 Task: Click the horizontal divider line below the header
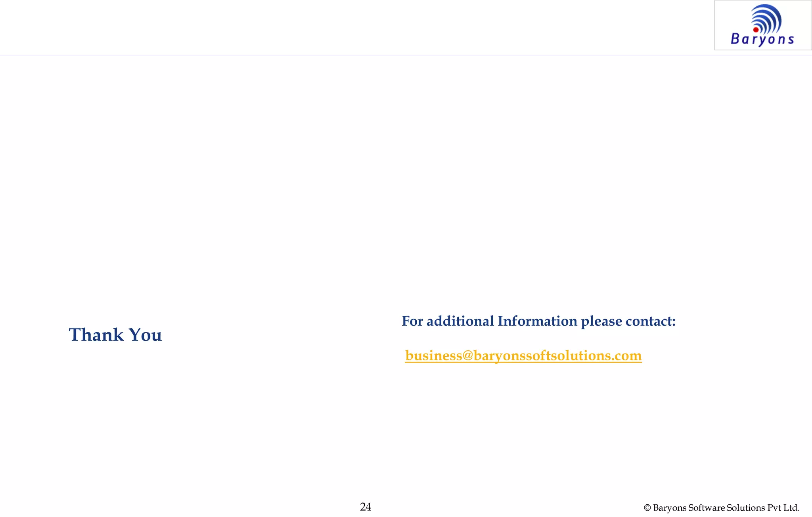pyautogui.click(x=406, y=55)
